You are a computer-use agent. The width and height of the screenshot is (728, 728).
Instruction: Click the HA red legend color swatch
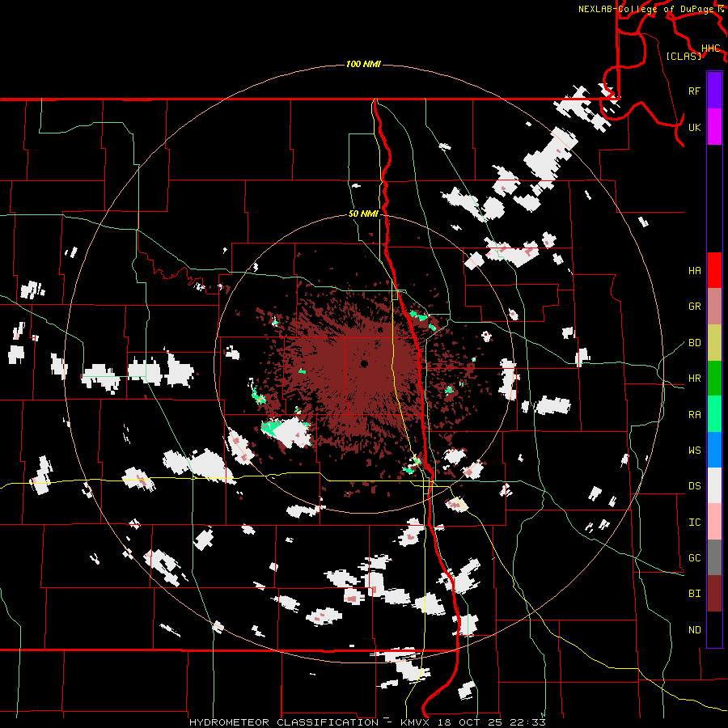[x=714, y=270]
